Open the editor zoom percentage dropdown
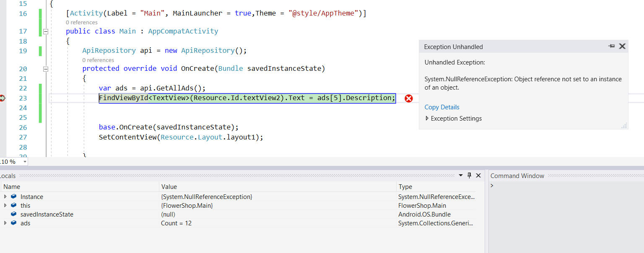 tap(25, 162)
